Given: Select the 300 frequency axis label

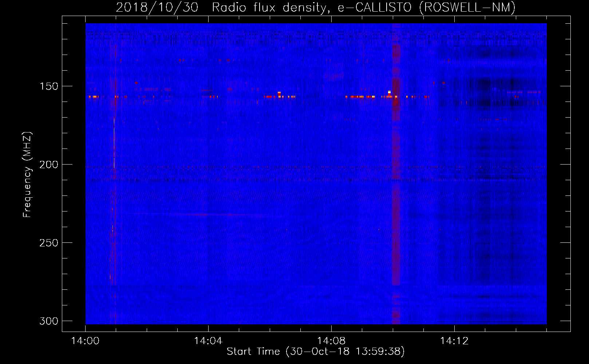Looking at the screenshot, I should [x=49, y=321].
